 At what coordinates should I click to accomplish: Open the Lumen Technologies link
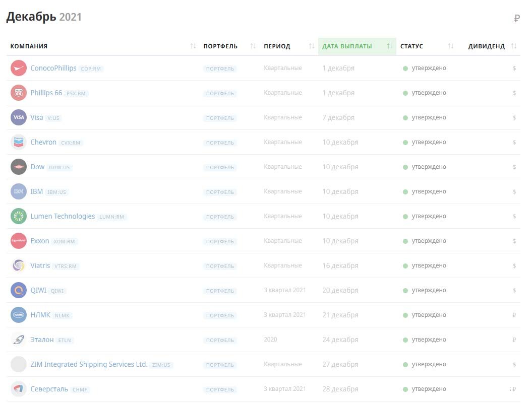(x=63, y=216)
